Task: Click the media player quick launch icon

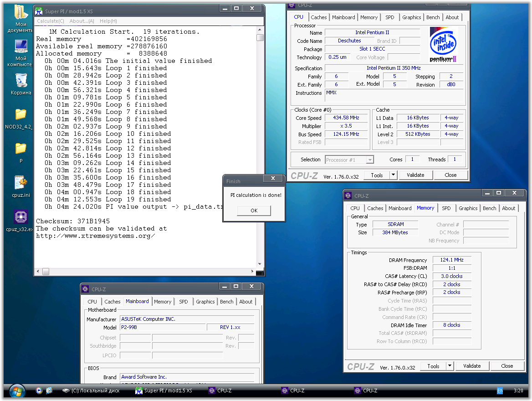Action: coord(39,391)
